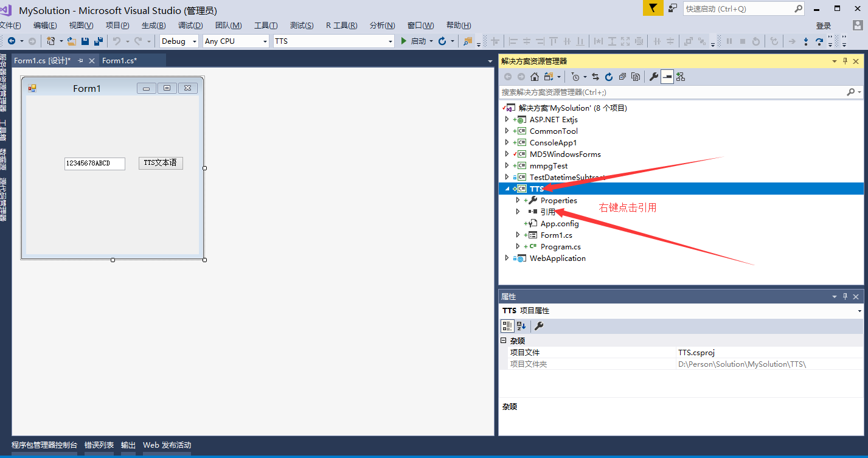Toggle alphabetical sort in Properties panel
Image resolution: width=868 pixels, height=458 pixels.
(521, 326)
